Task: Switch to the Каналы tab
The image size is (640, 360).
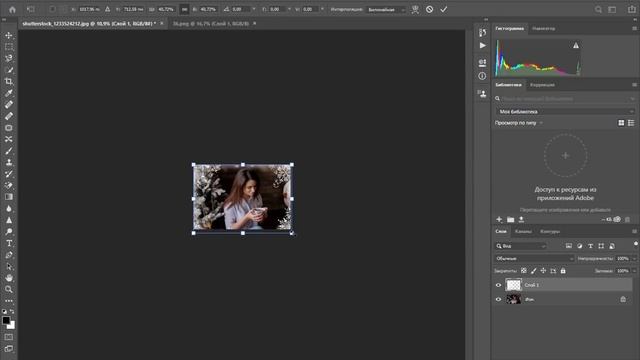Action: click(x=523, y=231)
